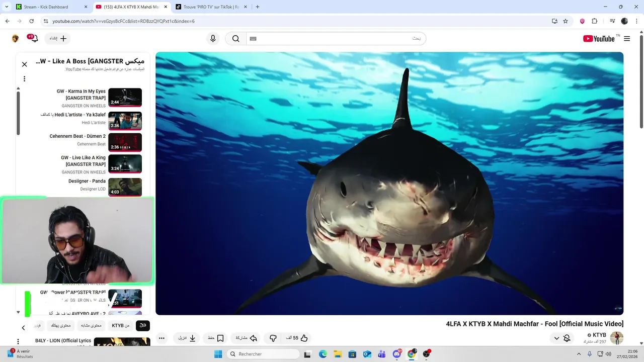
Task: Open Chrome three-dot menu
Action: pyautogui.click(x=636, y=21)
